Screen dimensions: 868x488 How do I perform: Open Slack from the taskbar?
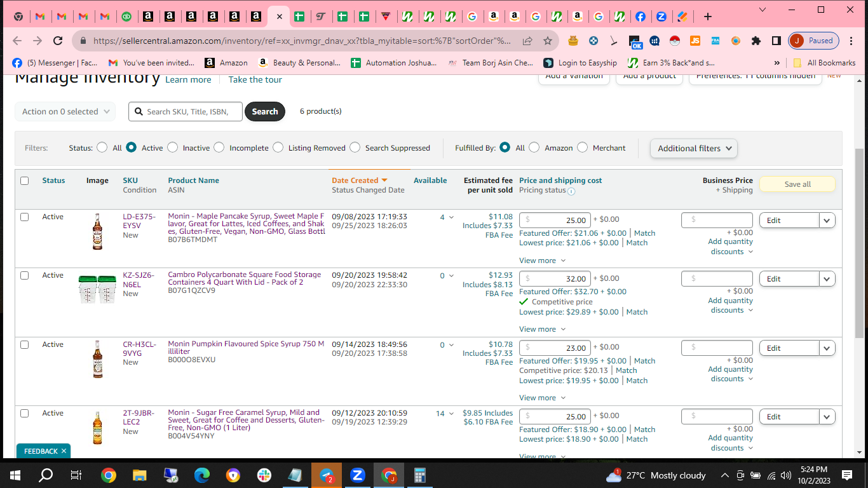point(264,475)
